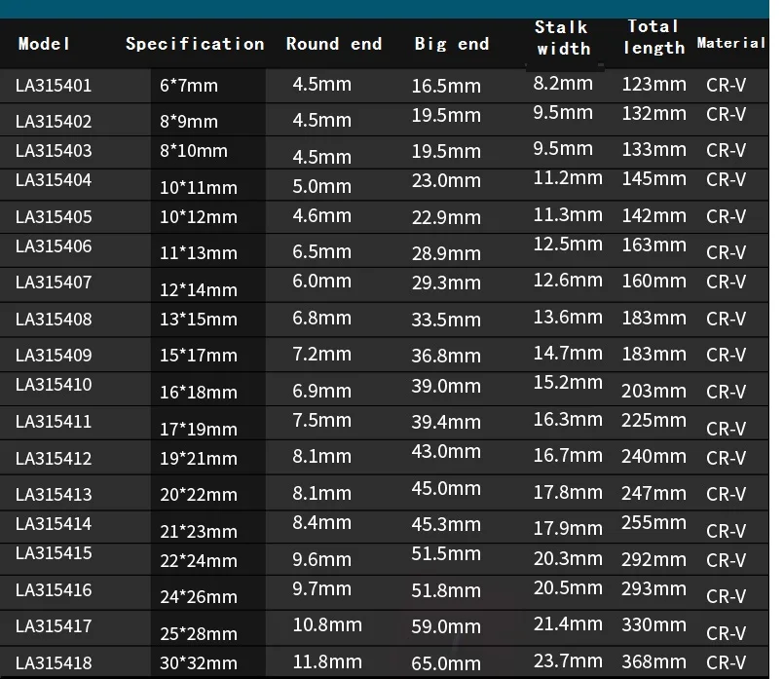Select model LA315411 cell

[54, 422]
